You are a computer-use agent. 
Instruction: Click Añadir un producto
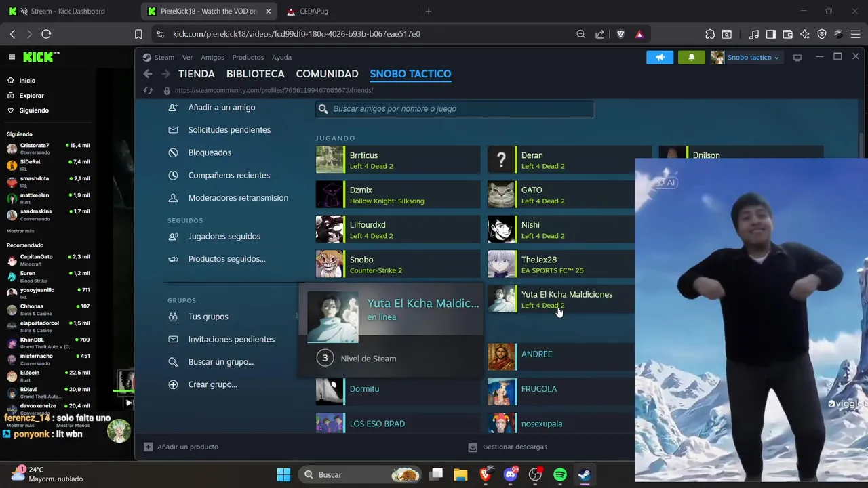pyautogui.click(x=181, y=447)
